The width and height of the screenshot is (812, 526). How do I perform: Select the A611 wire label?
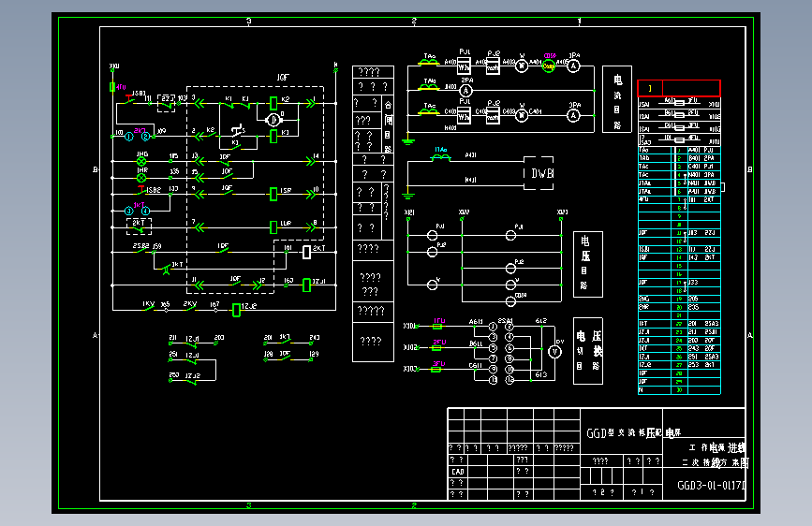click(476, 322)
